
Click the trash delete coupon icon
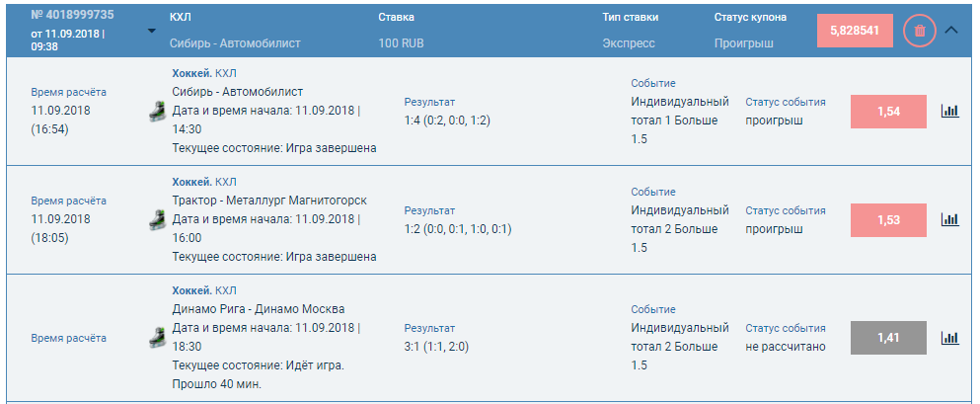pyautogui.click(x=920, y=31)
